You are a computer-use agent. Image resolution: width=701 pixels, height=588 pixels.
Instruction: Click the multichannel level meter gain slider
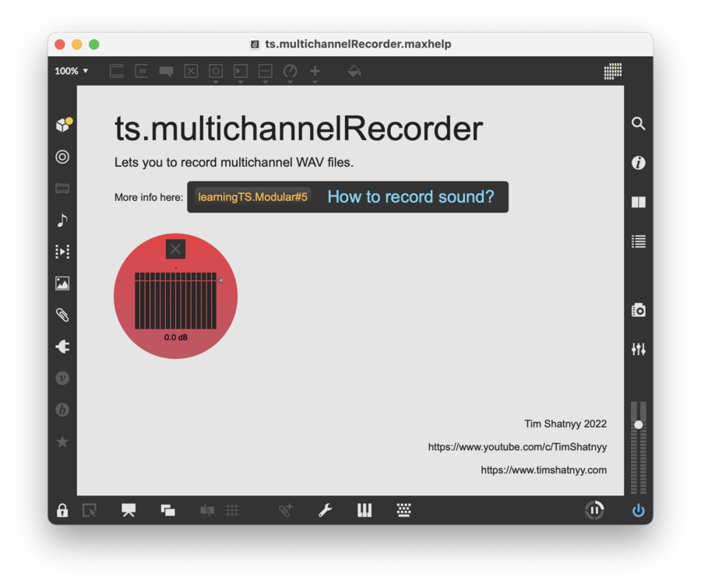(x=176, y=301)
